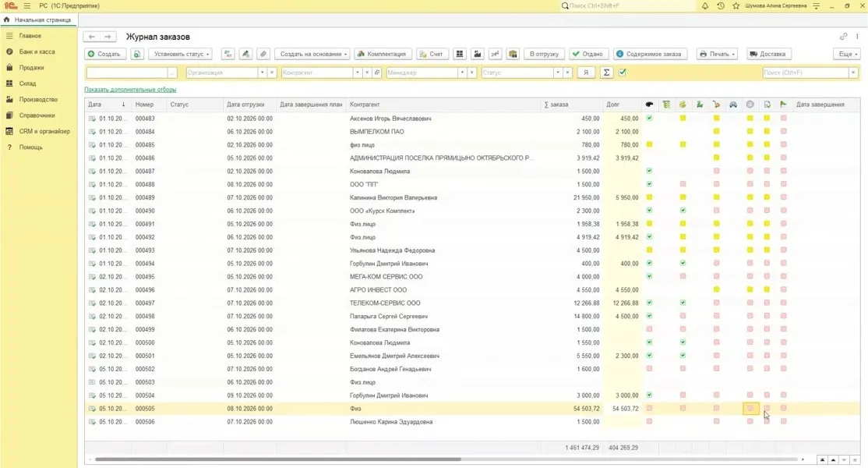
Task: Toggle the checkbox next to Sigma button
Action: point(623,73)
